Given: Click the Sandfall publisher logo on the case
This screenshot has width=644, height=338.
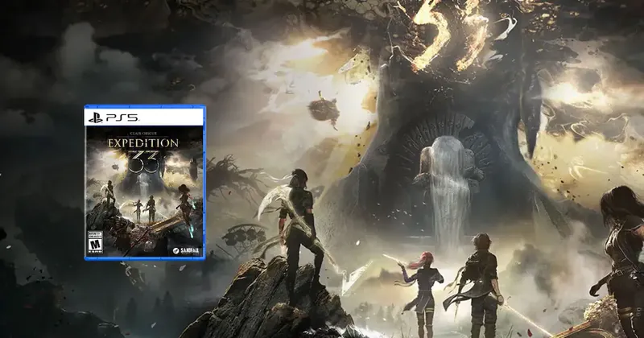Looking at the screenshot, I should (x=188, y=251).
